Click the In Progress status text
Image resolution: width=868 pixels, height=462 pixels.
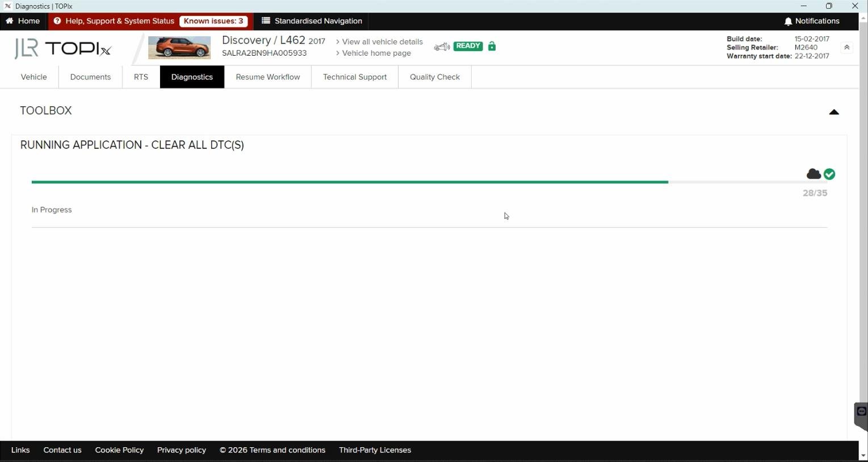coord(52,210)
